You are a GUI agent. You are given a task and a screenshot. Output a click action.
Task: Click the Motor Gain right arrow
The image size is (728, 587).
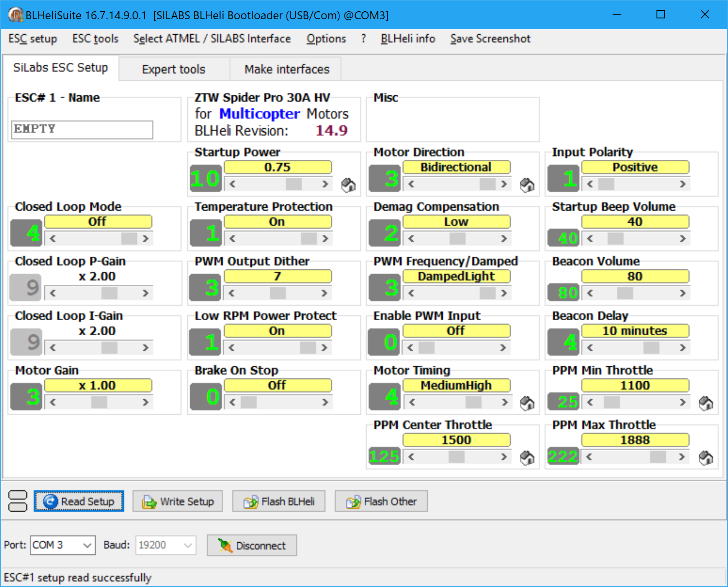[x=145, y=402]
